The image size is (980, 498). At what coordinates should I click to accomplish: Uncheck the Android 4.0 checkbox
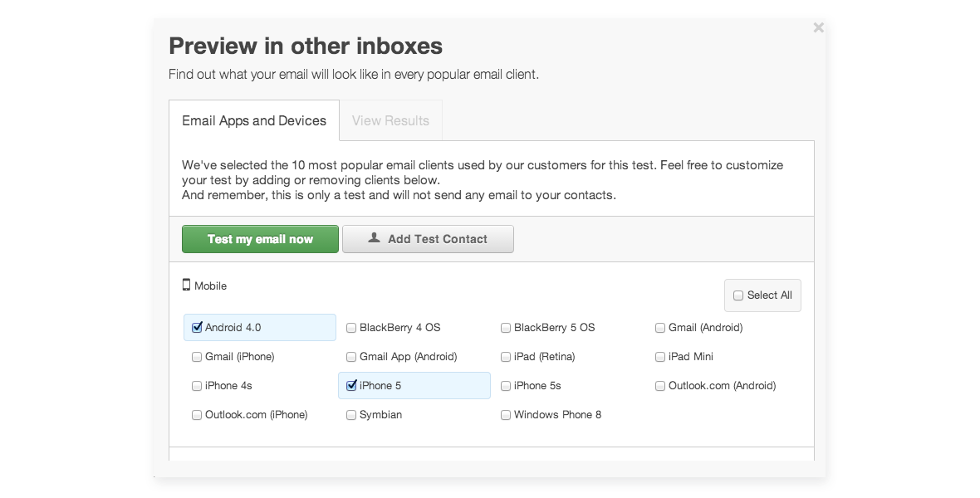197,327
